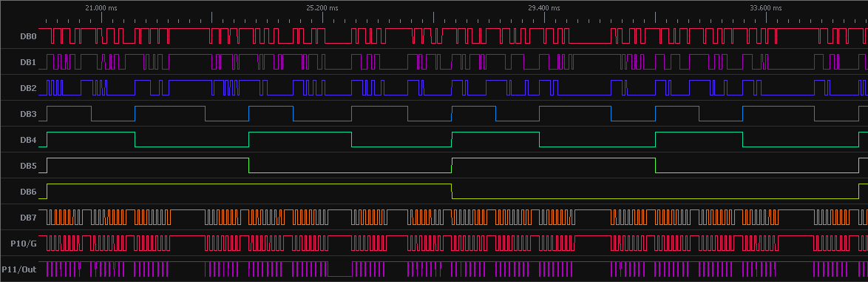The width and height of the screenshot is (868, 282).
Task: Select the P11/Out channel label
Action: (19, 269)
